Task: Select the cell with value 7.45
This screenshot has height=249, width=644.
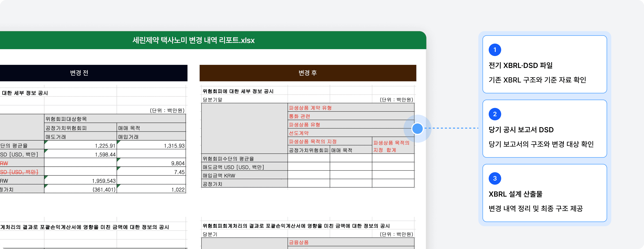Action: [x=151, y=171]
